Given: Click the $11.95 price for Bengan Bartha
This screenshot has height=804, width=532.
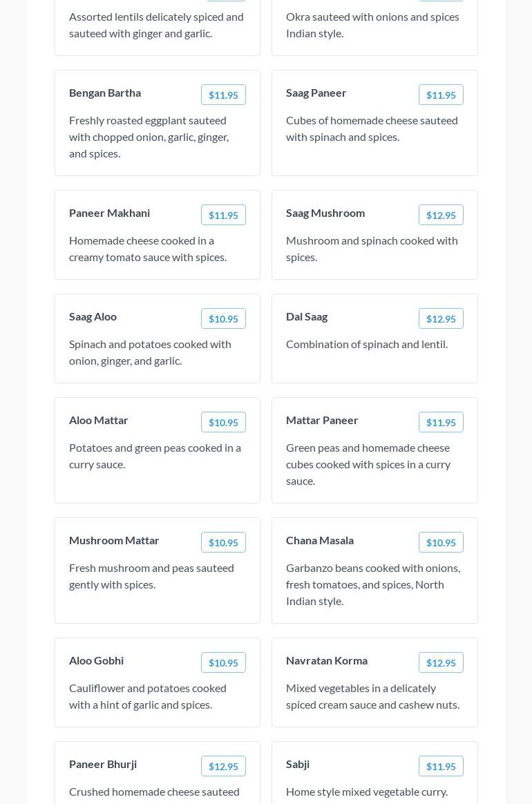Looking at the screenshot, I should [223, 95].
